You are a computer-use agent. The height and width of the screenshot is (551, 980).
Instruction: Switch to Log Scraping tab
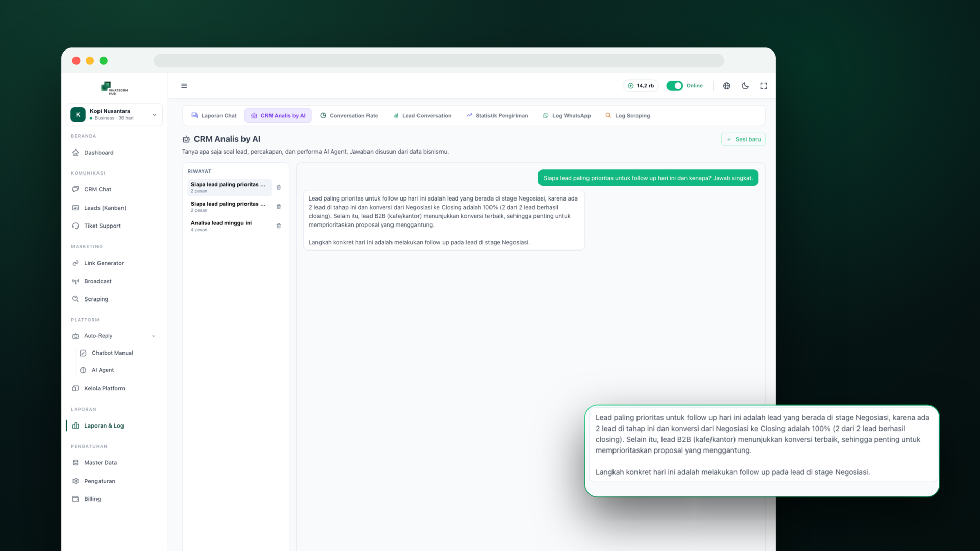pyautogui.click(x=627, y=116)
